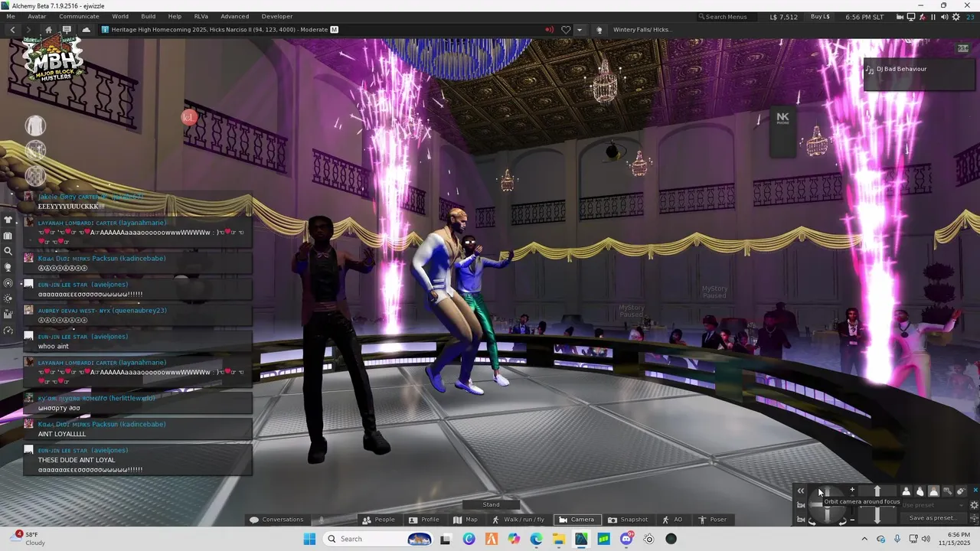Toggle the stream audio speaker icon in nav bar
Screen dimensions: 980x551
[x=549, y=30]
